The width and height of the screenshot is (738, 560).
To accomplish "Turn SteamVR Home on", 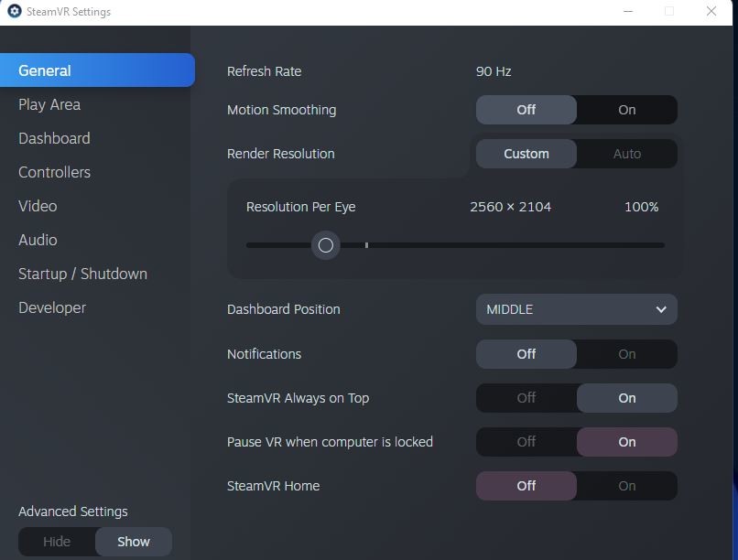I will 627,486.
